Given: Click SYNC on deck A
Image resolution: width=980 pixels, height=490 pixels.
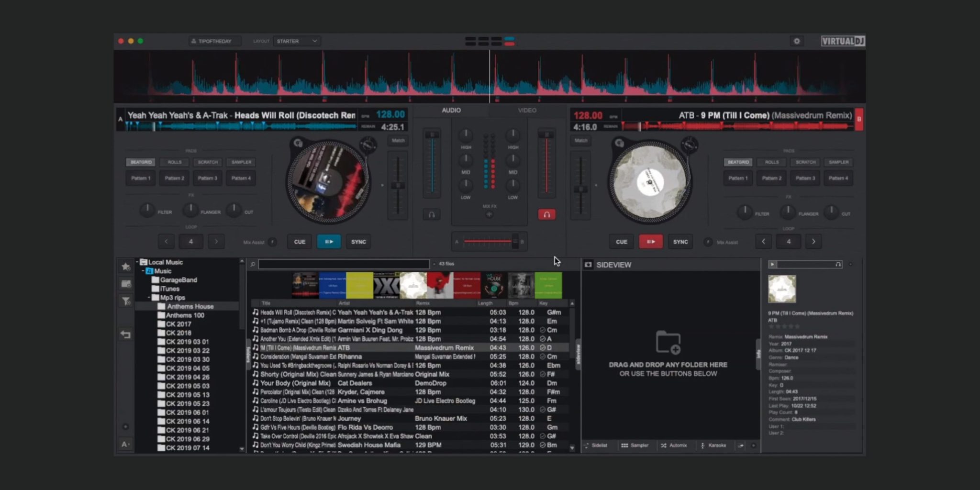Looking at the screenshot, I should [x=358, y=242].
